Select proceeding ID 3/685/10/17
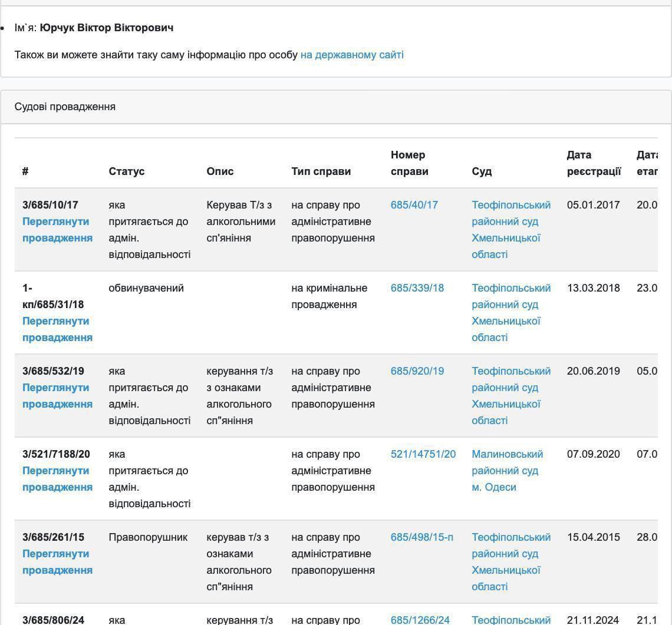The image size is (672, 625). [x=50, y=205]
